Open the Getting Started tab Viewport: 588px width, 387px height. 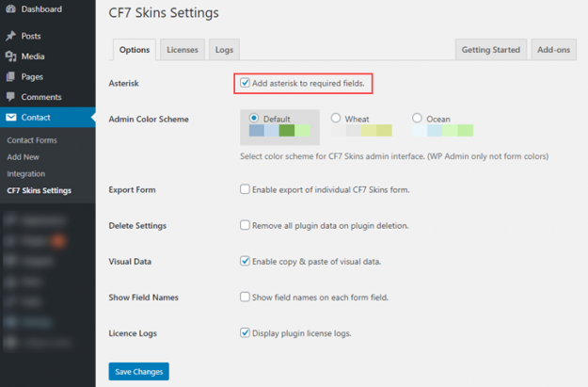click(x=490, y=50)
